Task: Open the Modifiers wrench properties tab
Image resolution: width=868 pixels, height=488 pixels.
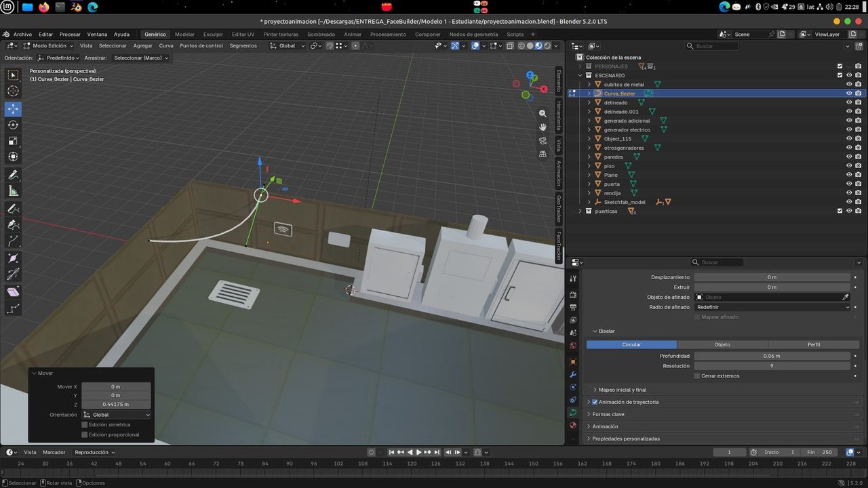Action: [x=573, y=375]
